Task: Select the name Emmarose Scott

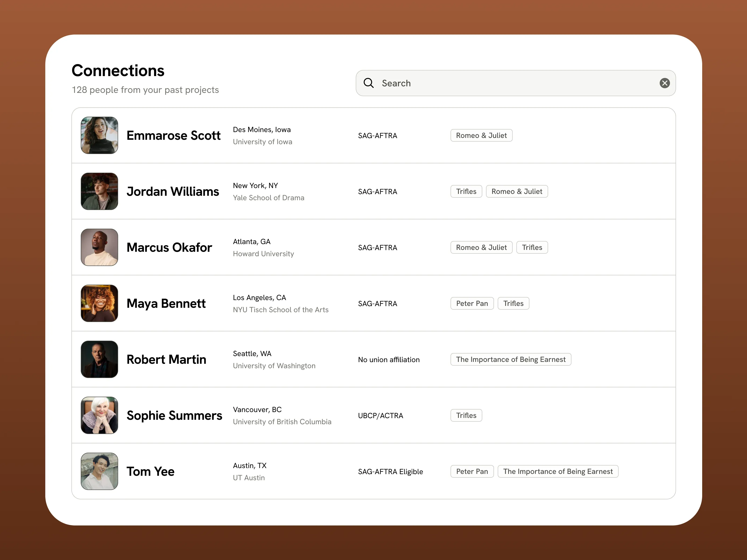Action: click(173, 135)
